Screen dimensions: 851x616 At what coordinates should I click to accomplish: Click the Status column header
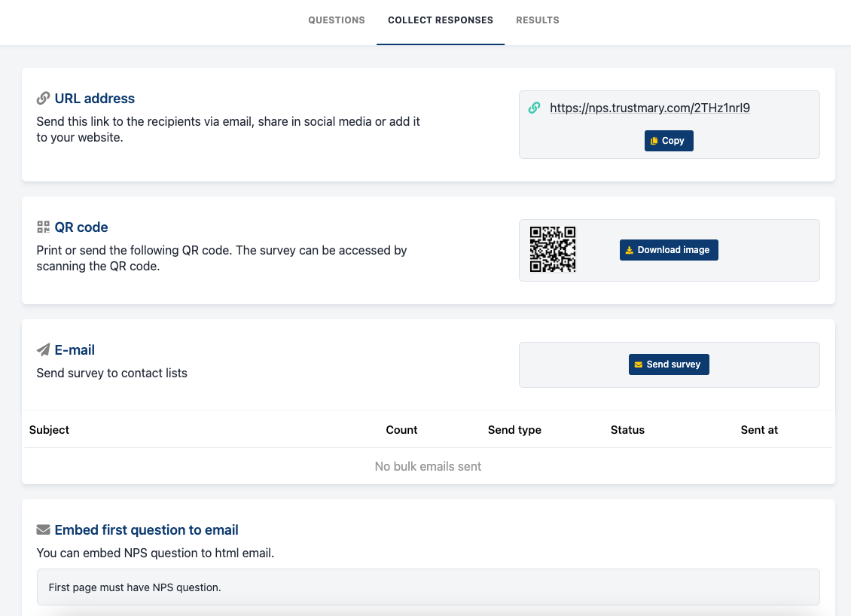(627, 430)
